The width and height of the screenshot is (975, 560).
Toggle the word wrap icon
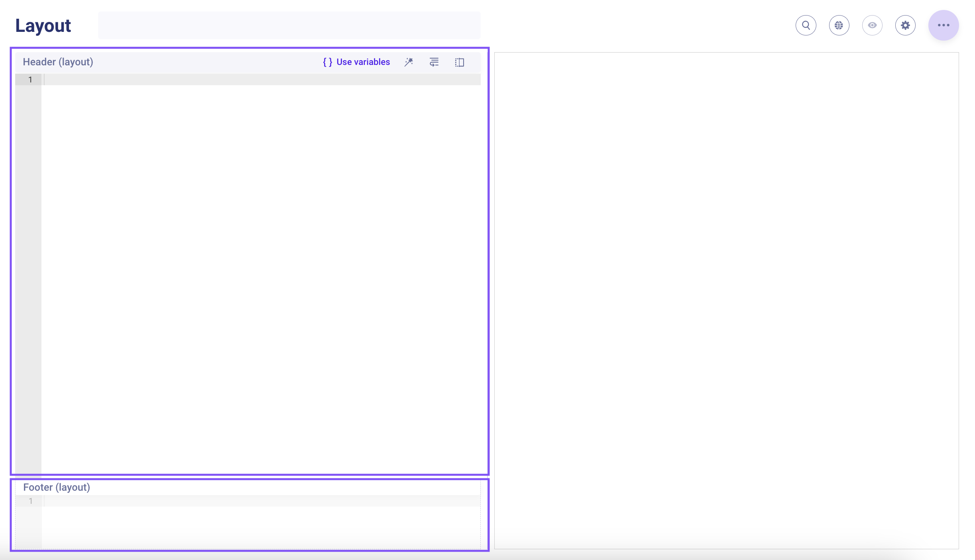point(434,62)
